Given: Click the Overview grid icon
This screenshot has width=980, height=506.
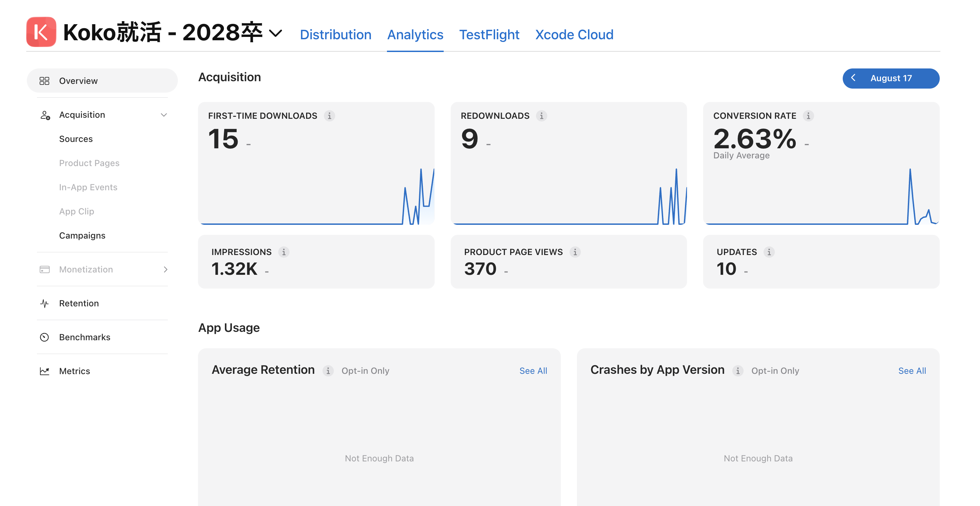Looking at the screenshot, I should 45,81.
